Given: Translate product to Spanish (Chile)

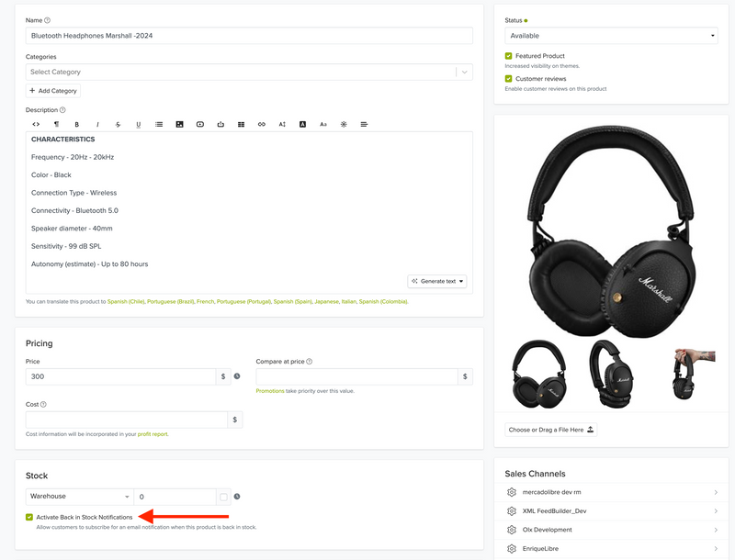Looking at the screenshot, I should [x=126, y=301].
